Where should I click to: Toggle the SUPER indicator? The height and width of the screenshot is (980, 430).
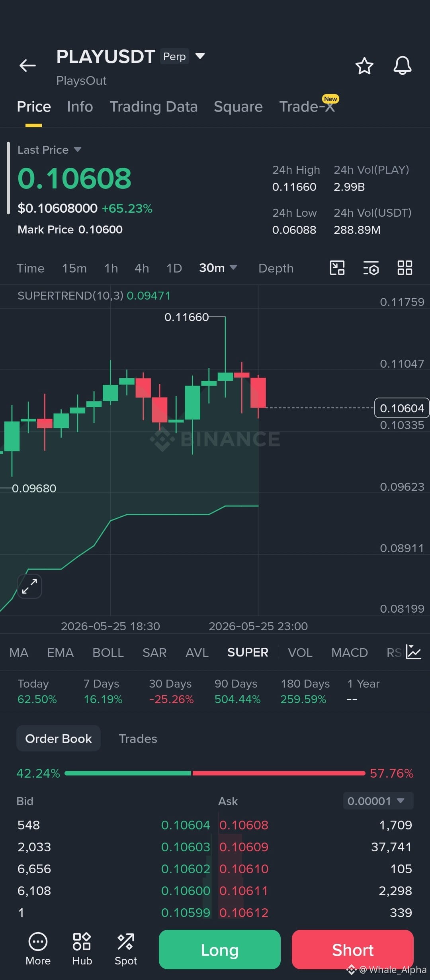tap(248, 653)
